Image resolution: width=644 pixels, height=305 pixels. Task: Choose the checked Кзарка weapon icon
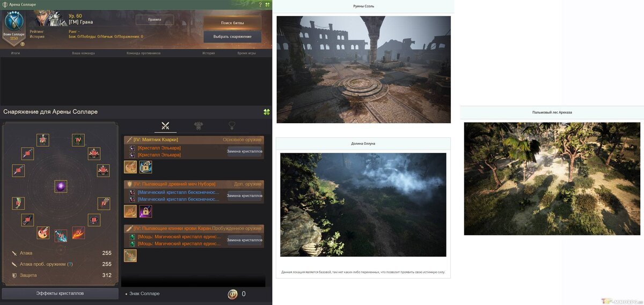[130, 167]
